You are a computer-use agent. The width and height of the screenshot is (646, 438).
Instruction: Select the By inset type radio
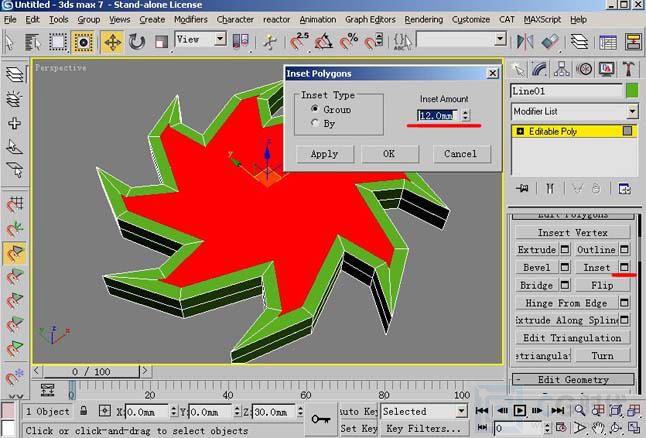pos(315,123)
